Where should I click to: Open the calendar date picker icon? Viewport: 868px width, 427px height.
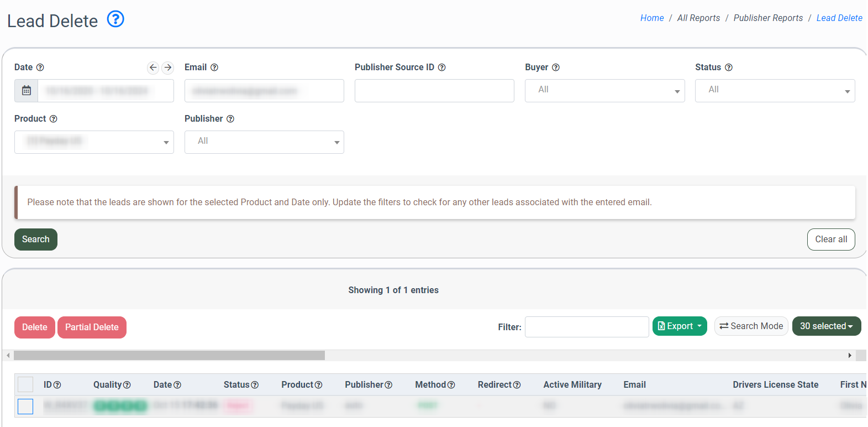(27, 91)
